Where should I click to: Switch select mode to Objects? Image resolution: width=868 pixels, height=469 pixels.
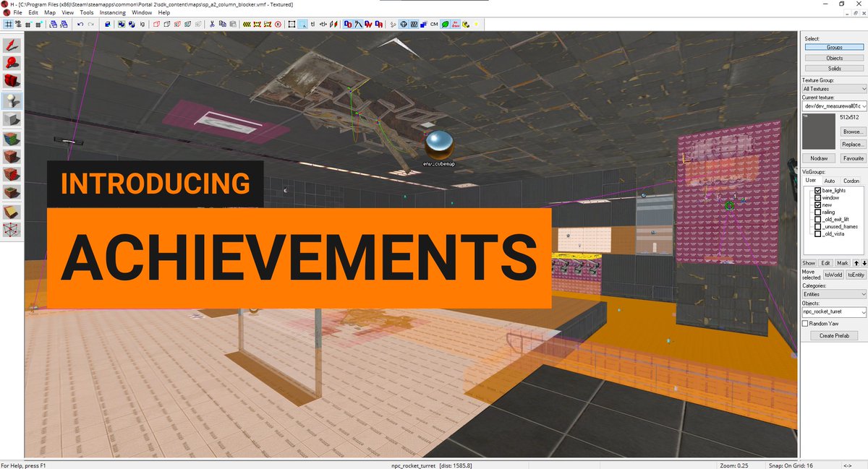pyautogui.click(x=834, y=58)
